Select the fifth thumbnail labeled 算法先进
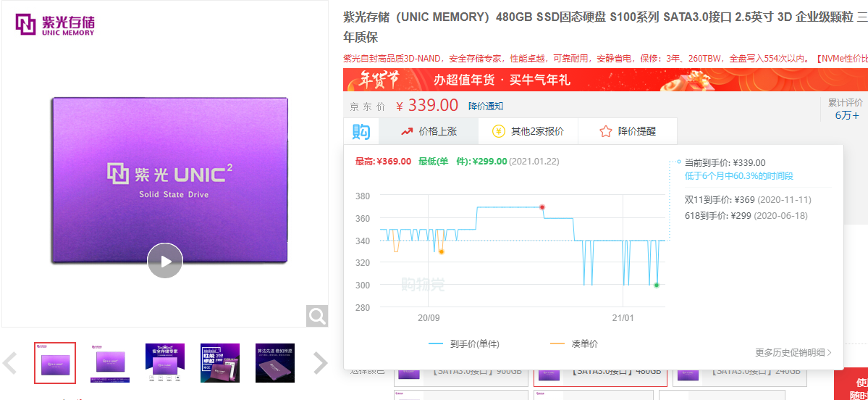The height and width of the screenshot is (400, 868). (x=275, y=363)
